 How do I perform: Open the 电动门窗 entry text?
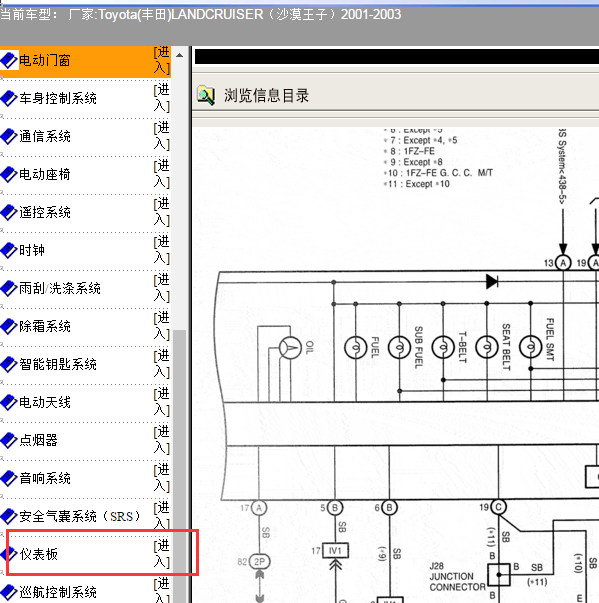(x=45, y=60)
